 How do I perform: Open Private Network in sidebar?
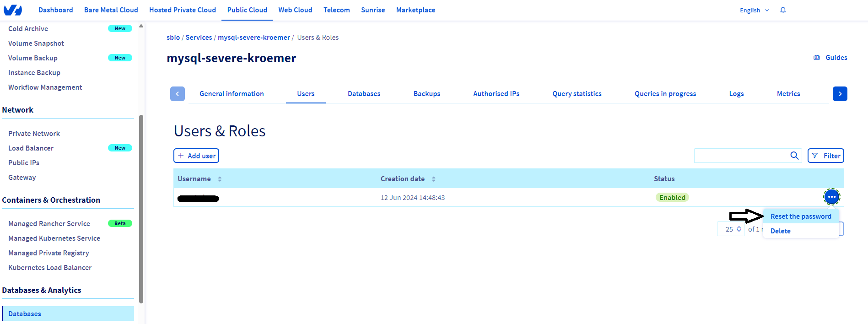tap(34, 134)
